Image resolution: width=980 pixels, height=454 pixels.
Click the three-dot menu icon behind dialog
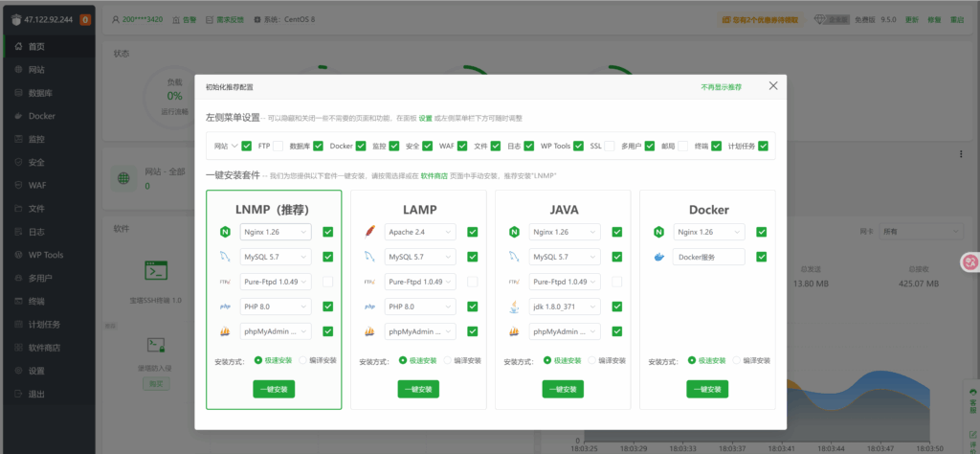click(x=961, y=154)
